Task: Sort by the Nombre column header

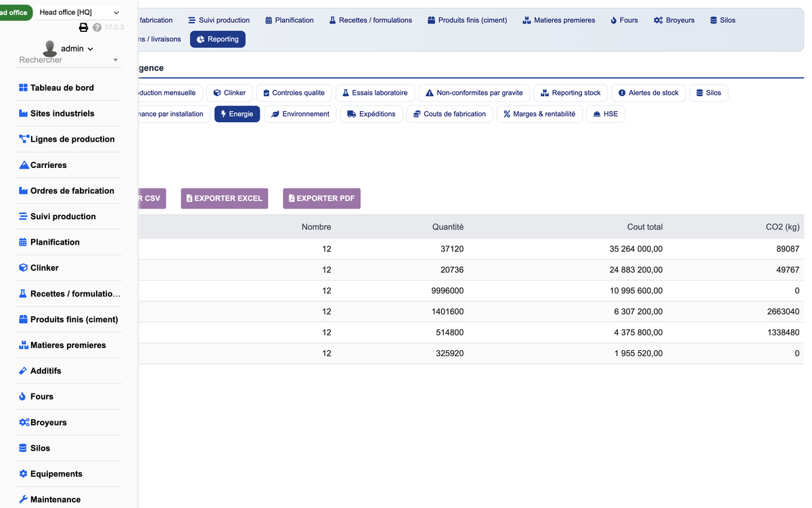Action: tap(316, 228)
